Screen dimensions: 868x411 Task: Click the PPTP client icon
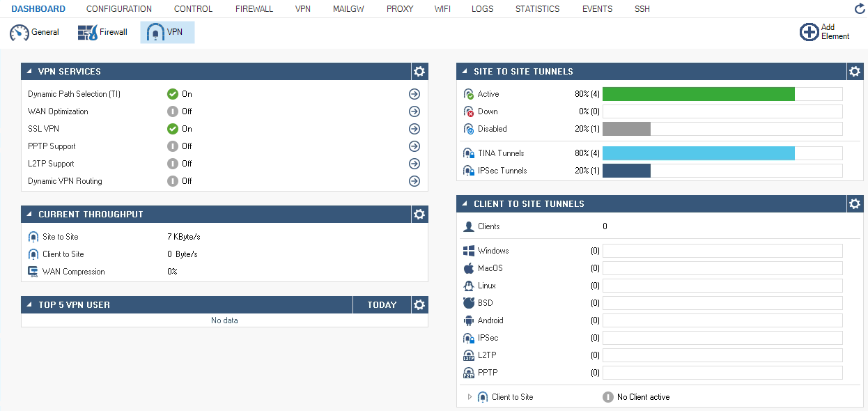469,373
